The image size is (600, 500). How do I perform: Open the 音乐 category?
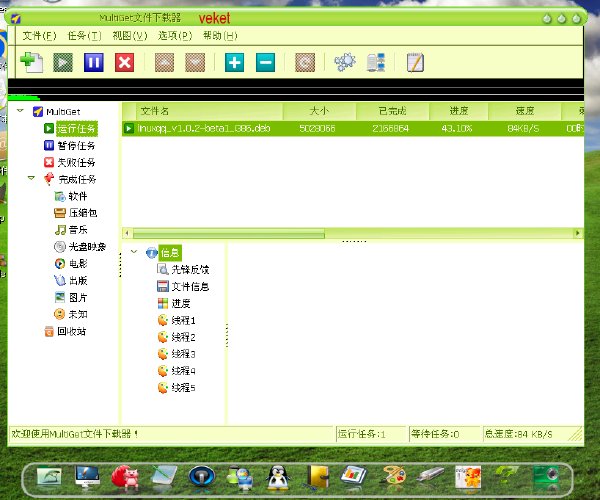(78, 230)
